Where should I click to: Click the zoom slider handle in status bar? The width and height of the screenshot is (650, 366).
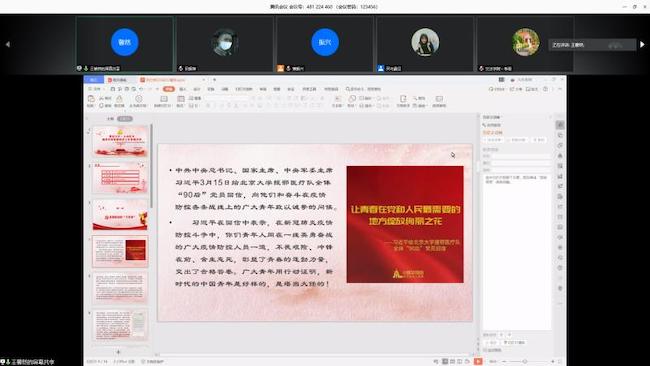pos(524,361)
